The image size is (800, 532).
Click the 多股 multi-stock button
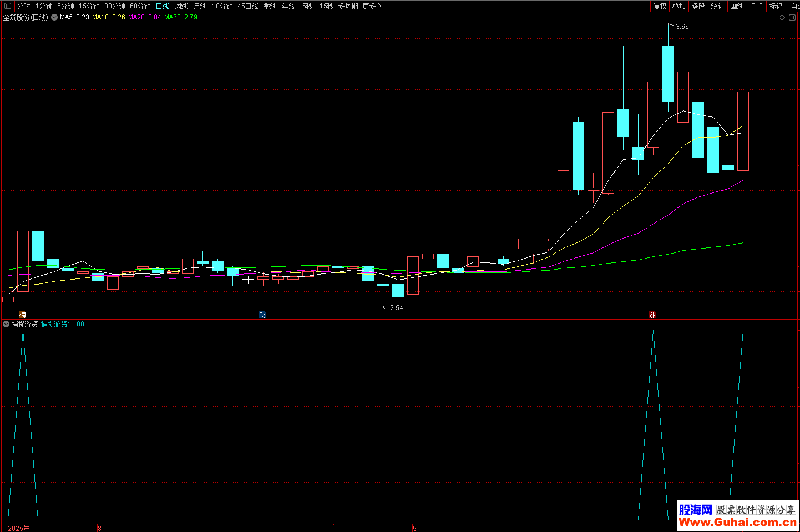[x=698, y=6]
